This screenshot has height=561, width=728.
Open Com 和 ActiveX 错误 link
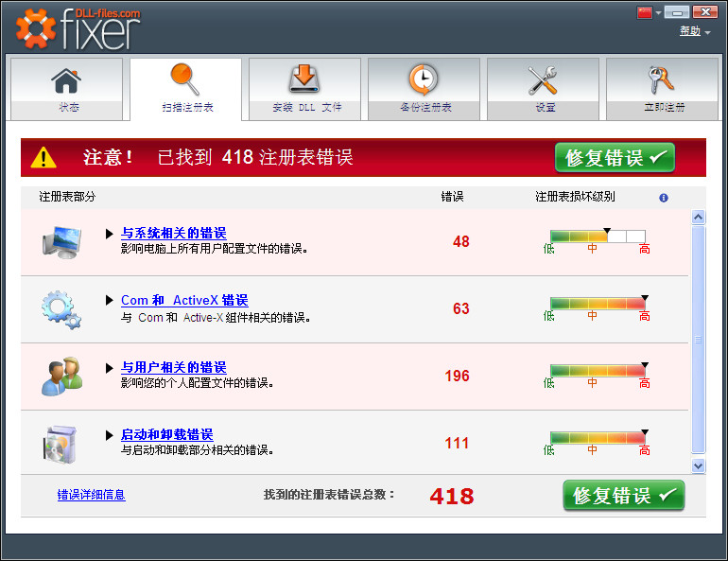coord(184,300)
